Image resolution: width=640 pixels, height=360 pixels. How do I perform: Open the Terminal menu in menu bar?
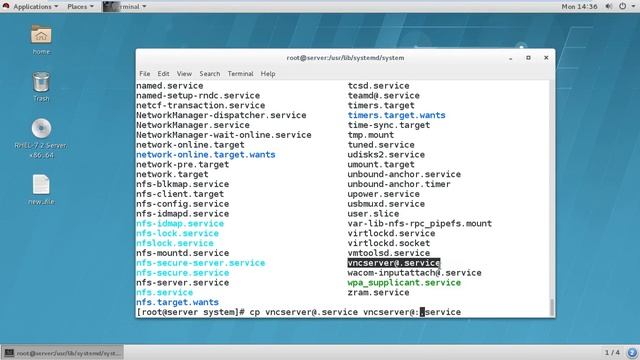pos(240,73)
